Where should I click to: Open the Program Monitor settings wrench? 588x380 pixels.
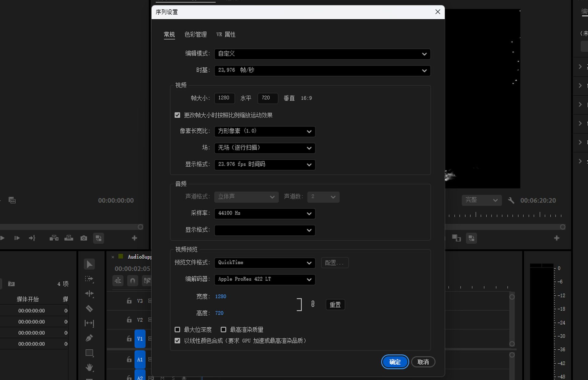pyautogui.click(x=511, y=200)
